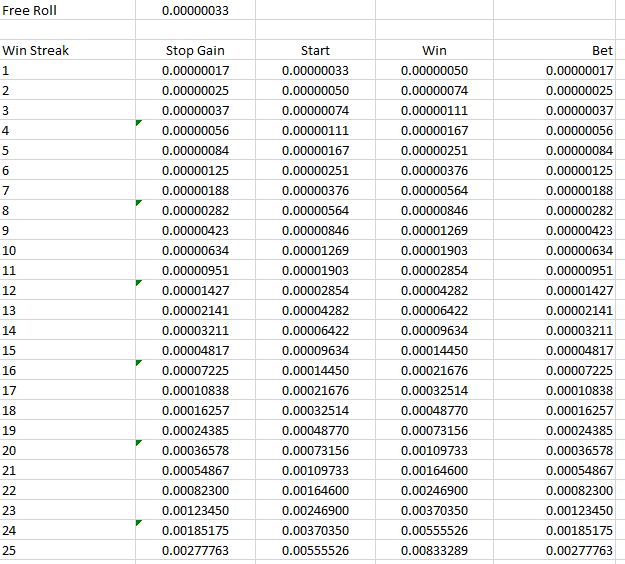Select Win Streak cell with value 7

coord(67,190)
